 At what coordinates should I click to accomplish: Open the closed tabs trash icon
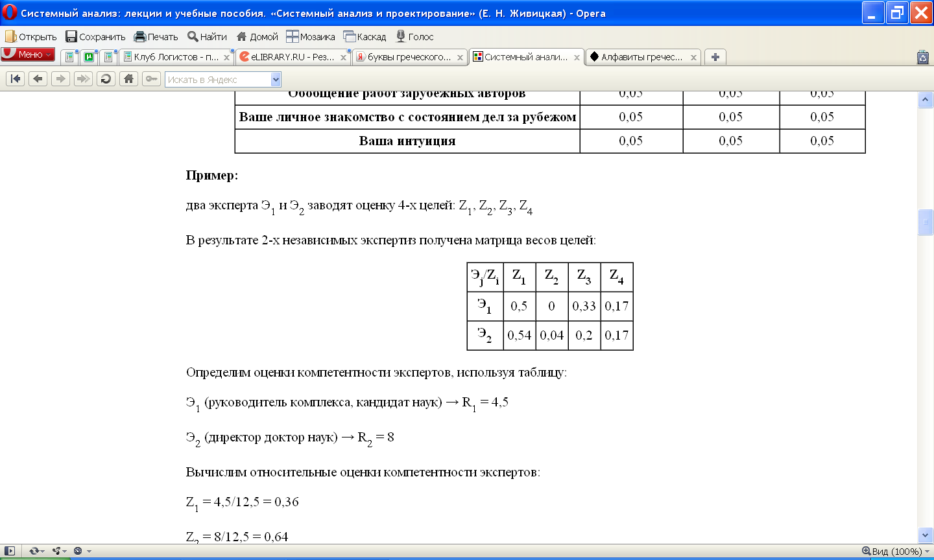[923, 57]
